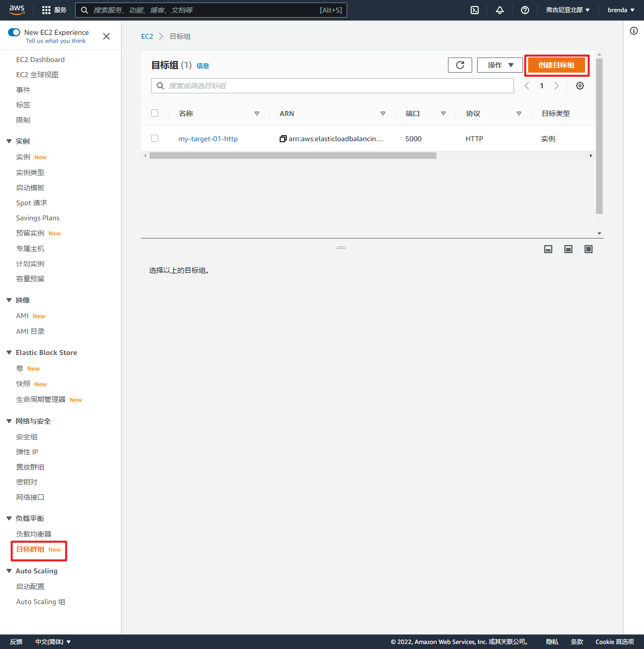Click 服务 services menu label
The height and width of the screenshot is (649, 644).
click(x=60, y=10)
